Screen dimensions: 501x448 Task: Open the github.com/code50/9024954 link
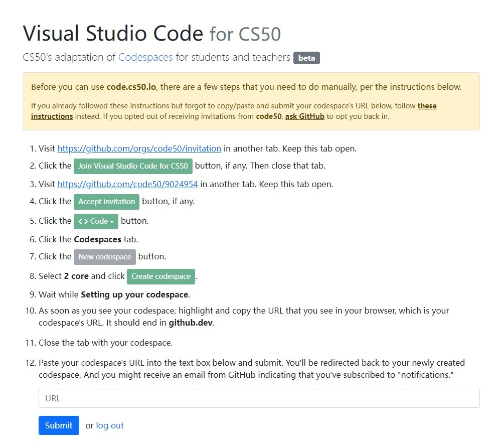127,185
